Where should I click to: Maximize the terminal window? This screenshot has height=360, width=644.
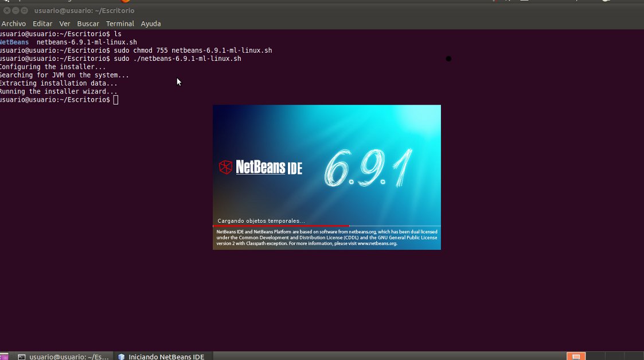25,10
